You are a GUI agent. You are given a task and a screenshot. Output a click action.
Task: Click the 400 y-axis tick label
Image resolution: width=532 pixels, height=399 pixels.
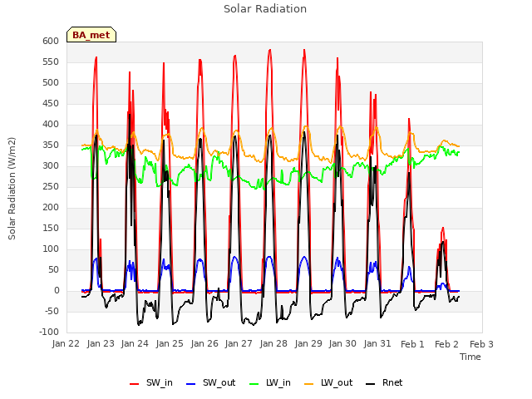pyautogui.click(x=51, y=124)
